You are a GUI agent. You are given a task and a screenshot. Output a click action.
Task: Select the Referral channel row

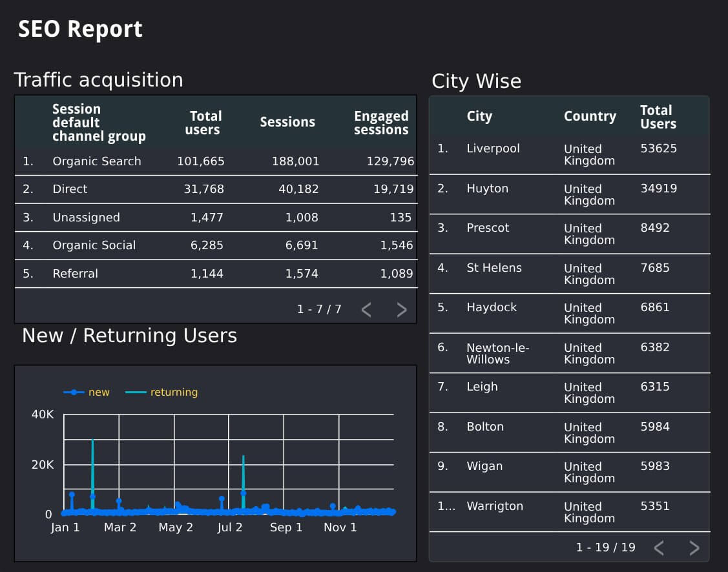pyautogui.click(x=76, y=274)
